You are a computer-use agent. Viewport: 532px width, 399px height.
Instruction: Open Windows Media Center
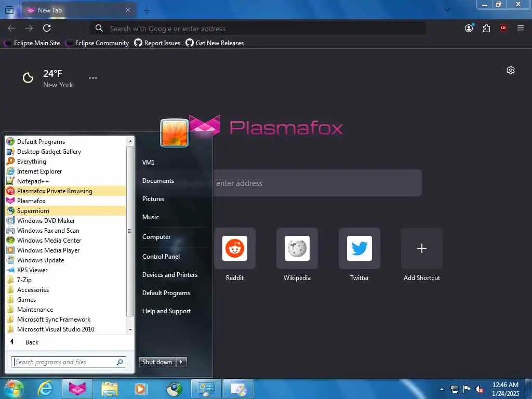pos(66,240)
